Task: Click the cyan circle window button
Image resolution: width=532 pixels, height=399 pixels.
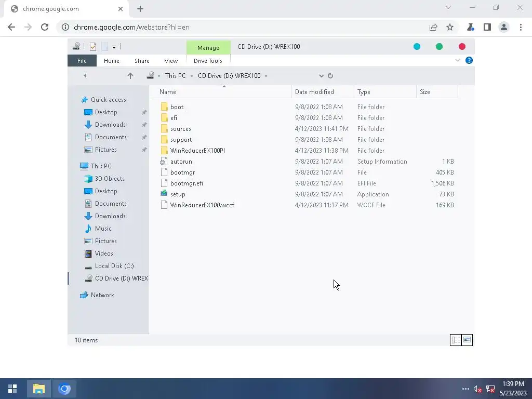Action: (417, 46)
